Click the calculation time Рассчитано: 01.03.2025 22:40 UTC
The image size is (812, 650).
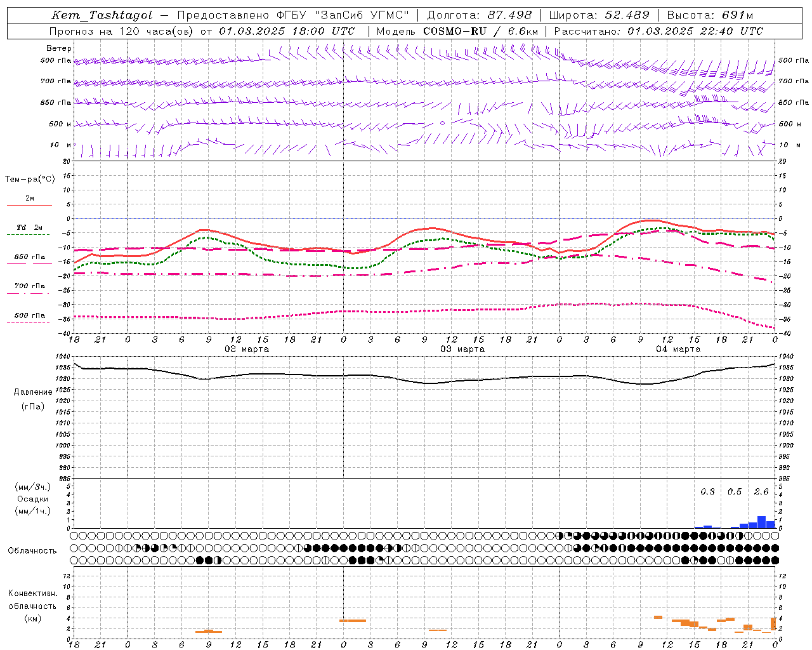pyautogui.click(x=658, y=31)
